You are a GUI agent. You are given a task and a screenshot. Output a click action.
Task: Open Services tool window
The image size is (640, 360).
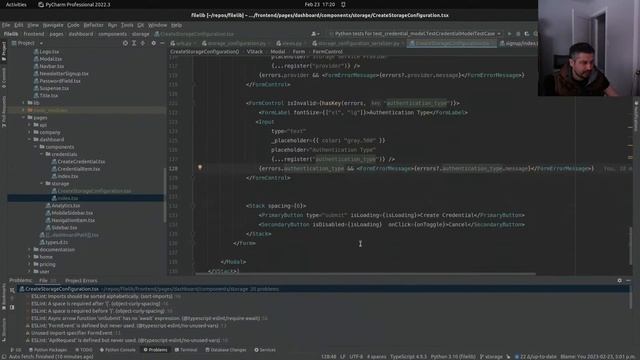point(265,350)
